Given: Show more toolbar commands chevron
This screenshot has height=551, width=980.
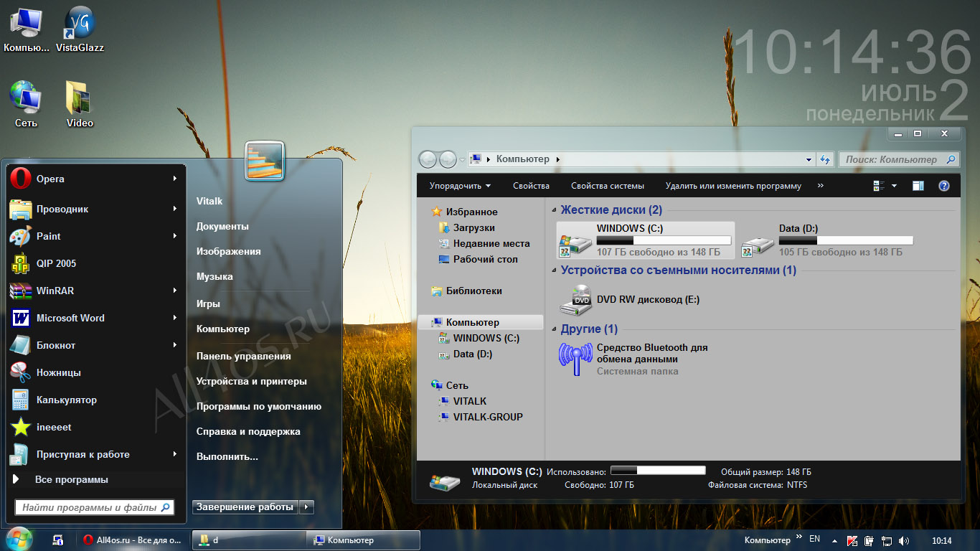Looking at the screenshot, I should tap(821, 186).
